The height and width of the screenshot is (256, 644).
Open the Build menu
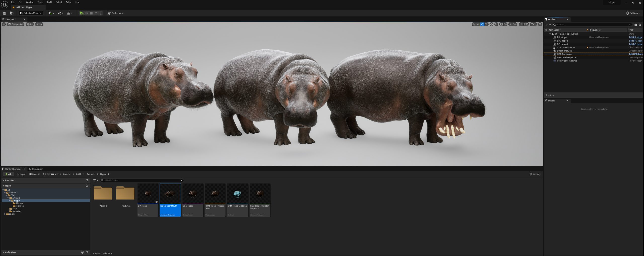click(49, 2)
